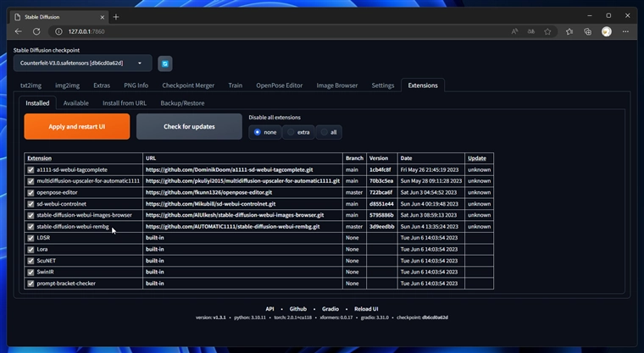Switch to Install from URL sub-tab
The image size is (644, 353).
click(x=125, y=103)
